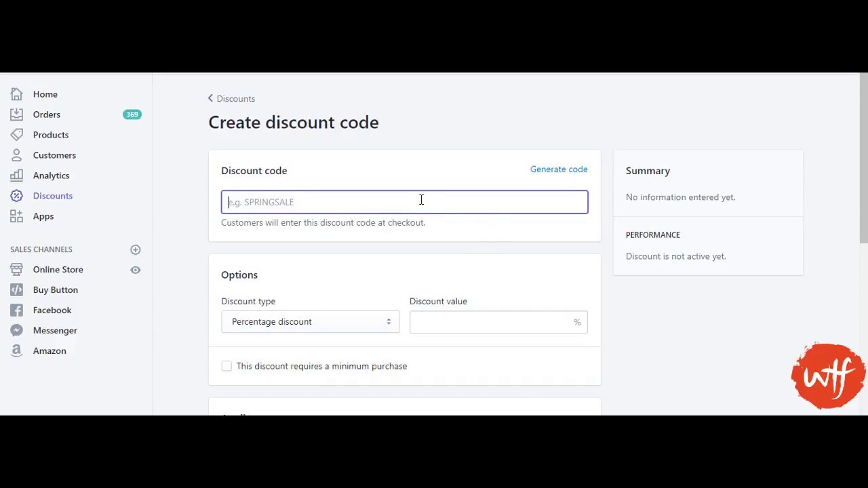Open the Discount type dropdown
Screen dimensions: 868x488
coord(310,322)
